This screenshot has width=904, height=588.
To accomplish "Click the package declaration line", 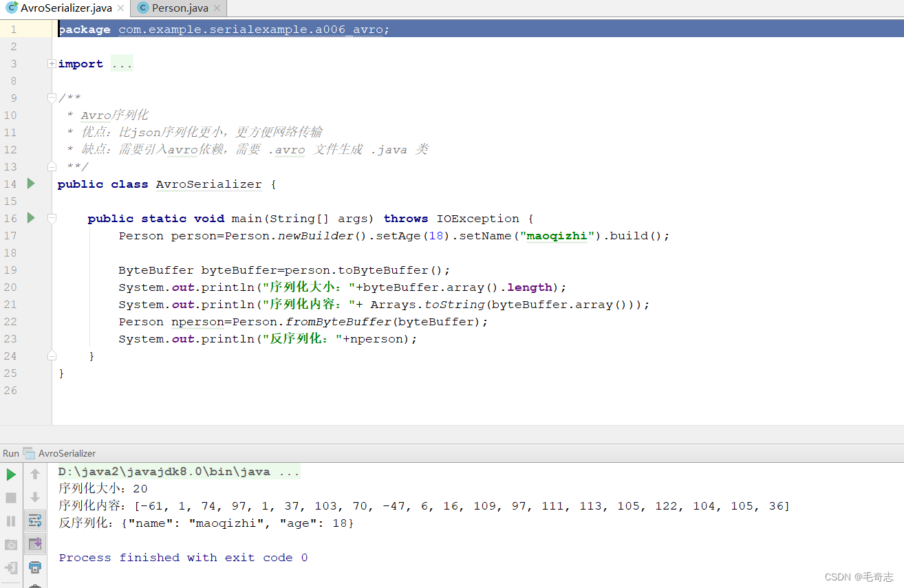I will pyautogui.click(x=478, y=30).
